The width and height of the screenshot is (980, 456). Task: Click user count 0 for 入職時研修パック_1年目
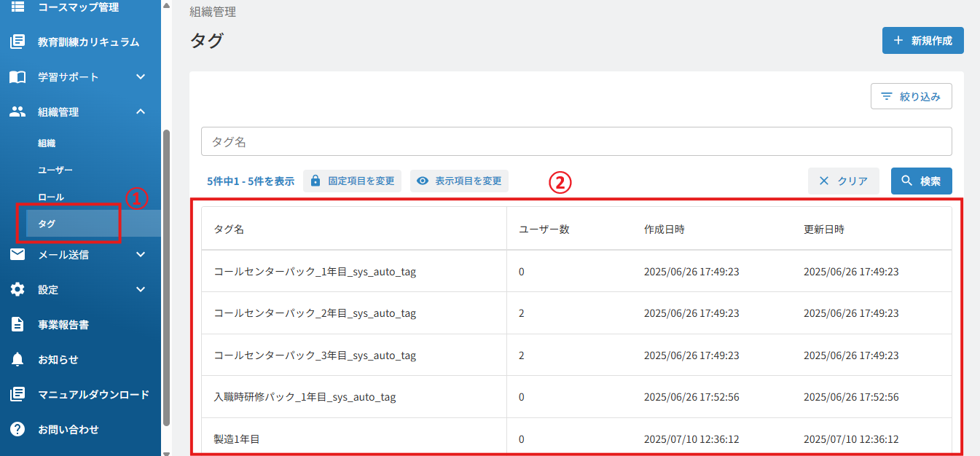pyautogui.click(x=522, y=397)
